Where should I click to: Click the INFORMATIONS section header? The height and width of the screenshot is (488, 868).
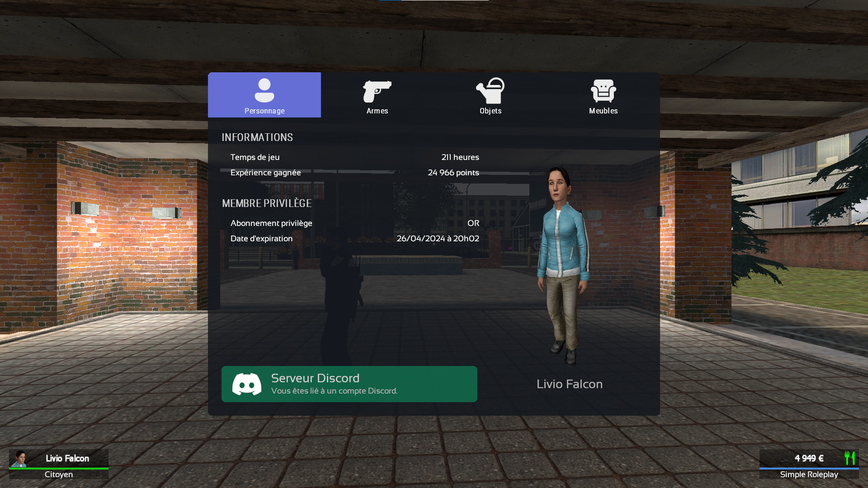click(x=257, y=137)
